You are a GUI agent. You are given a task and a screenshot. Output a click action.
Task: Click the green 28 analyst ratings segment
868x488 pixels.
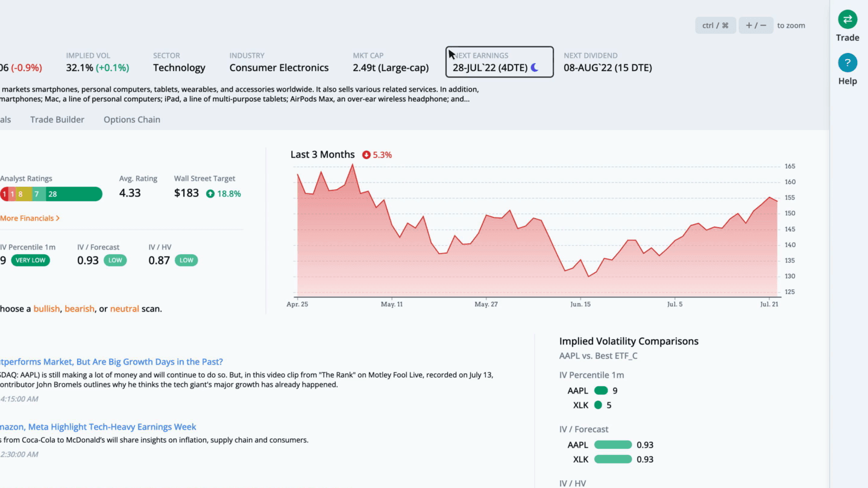pyautogui.click(x=74, y=194)
